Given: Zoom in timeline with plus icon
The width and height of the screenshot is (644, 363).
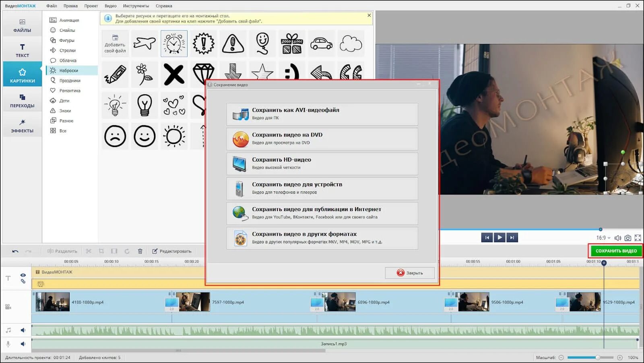Looking at the screenshot, I should (x=620, y=357).
